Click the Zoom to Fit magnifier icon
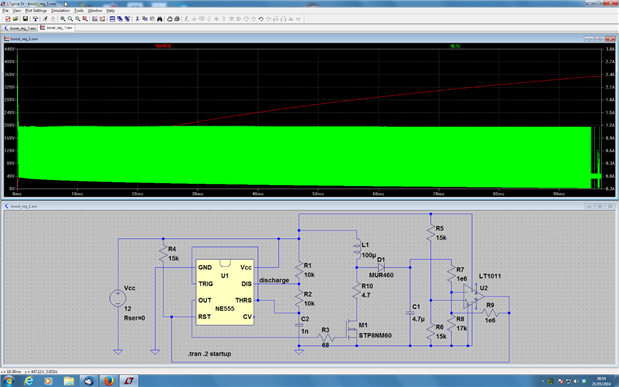 click(85, 19)
